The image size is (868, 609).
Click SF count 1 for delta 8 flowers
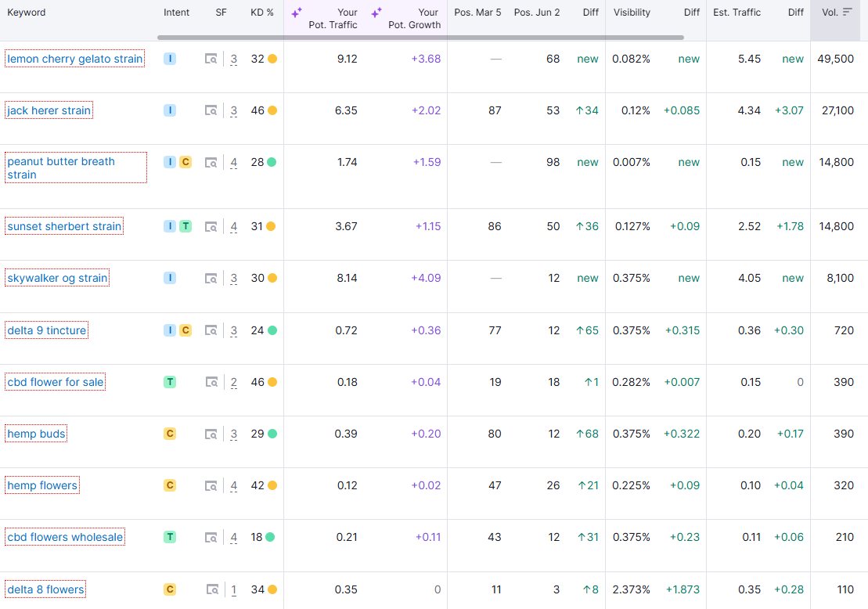233,589
